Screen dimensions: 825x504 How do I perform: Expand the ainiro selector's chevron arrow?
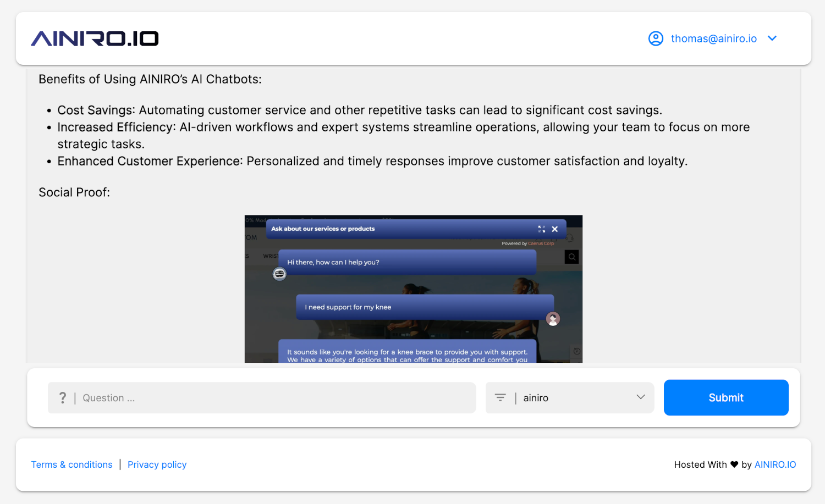tap(640, 397)
